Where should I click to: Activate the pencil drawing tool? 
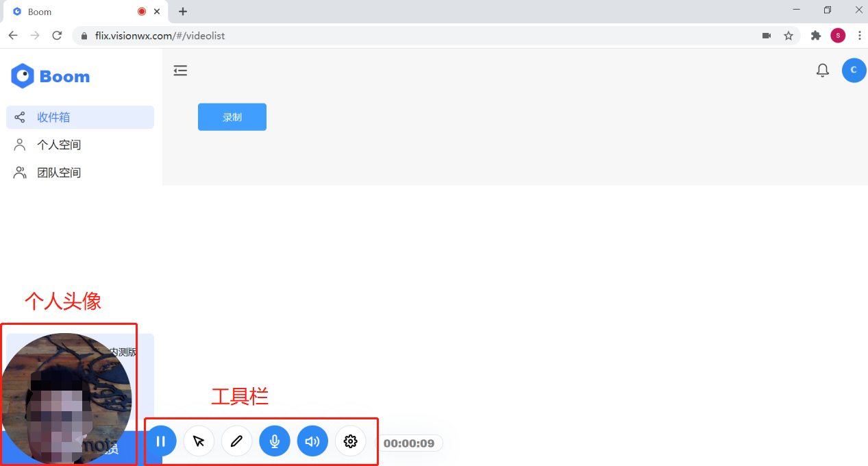236,441
